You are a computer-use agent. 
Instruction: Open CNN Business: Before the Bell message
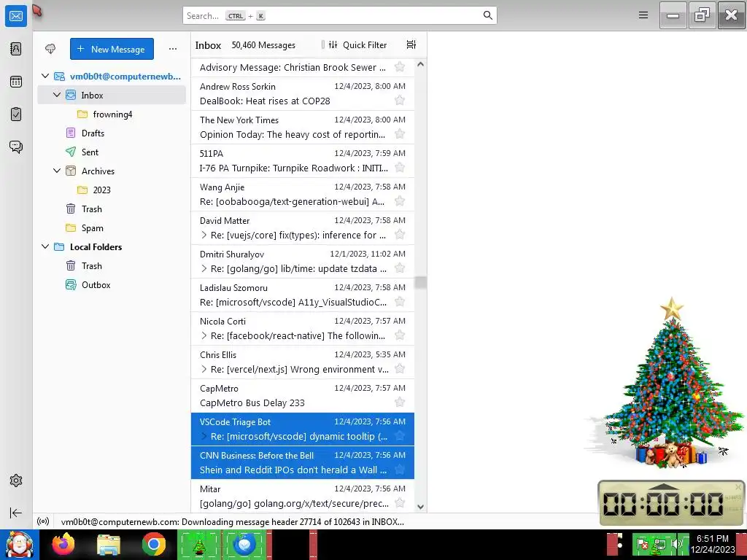[303, 462]
